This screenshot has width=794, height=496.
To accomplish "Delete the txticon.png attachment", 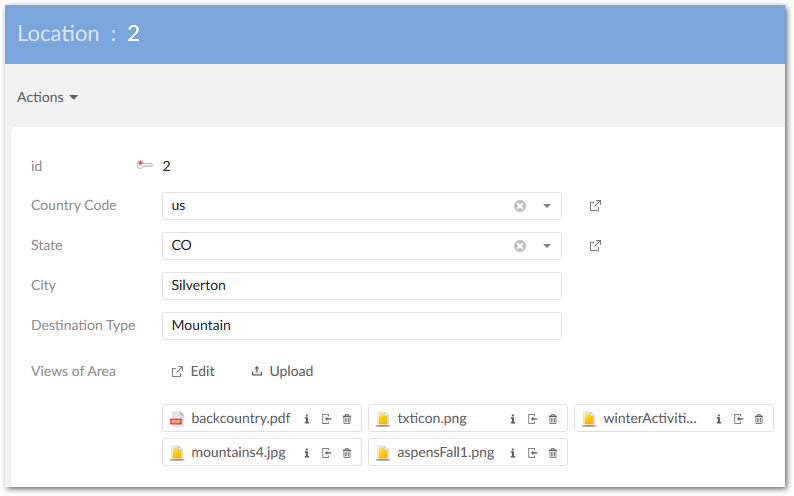I will click(x=553, y=419).
